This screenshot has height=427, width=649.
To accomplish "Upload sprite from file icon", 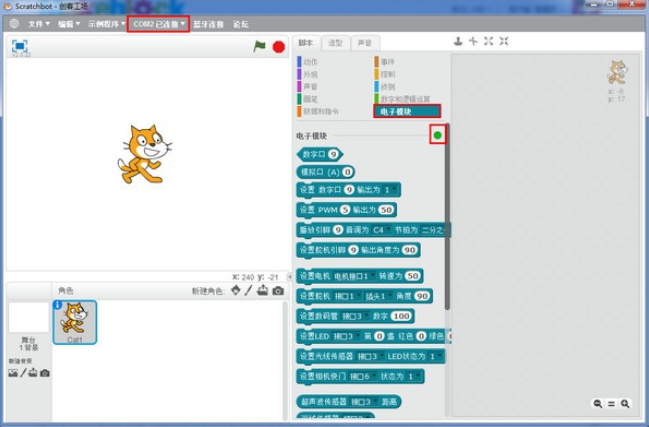I will (x=262, y=290).
